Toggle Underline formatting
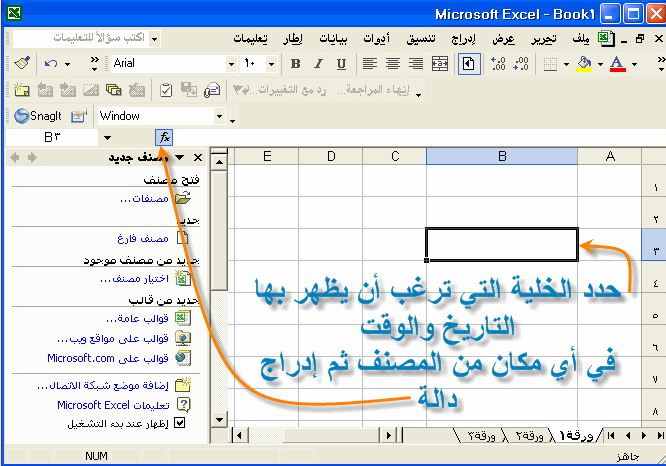The height and width of the screenshot is (466, 666). click(x=341, y=64)
